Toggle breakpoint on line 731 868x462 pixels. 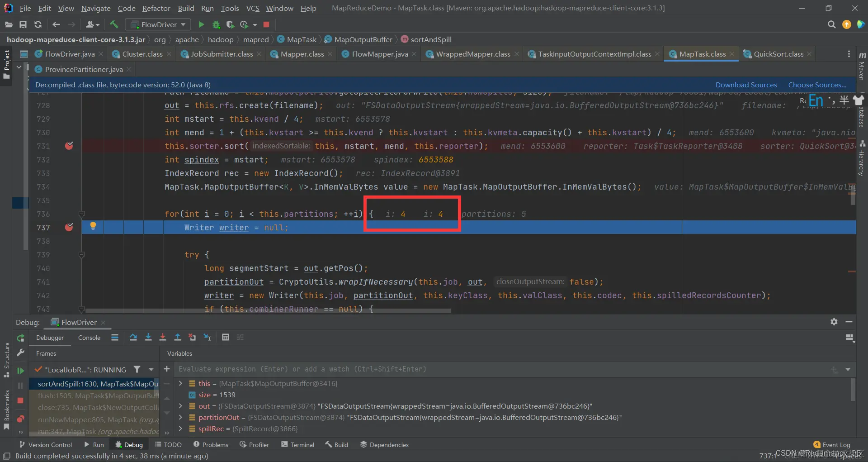tap(69, 146)
